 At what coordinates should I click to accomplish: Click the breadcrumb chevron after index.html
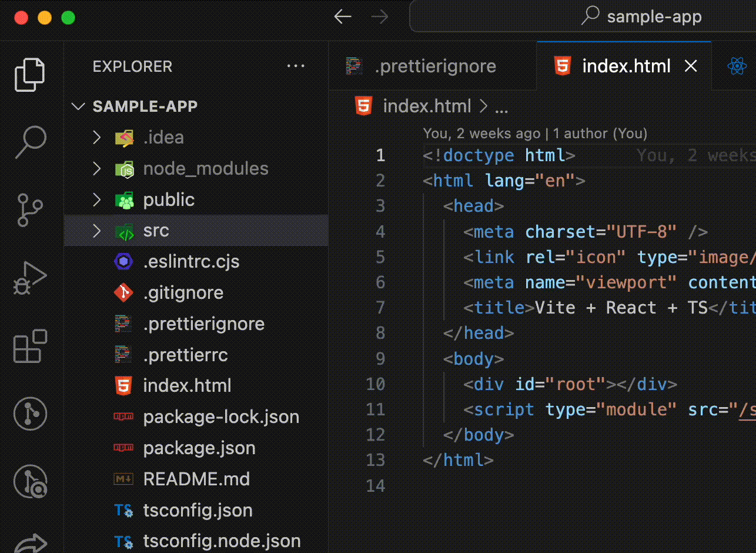484,106
